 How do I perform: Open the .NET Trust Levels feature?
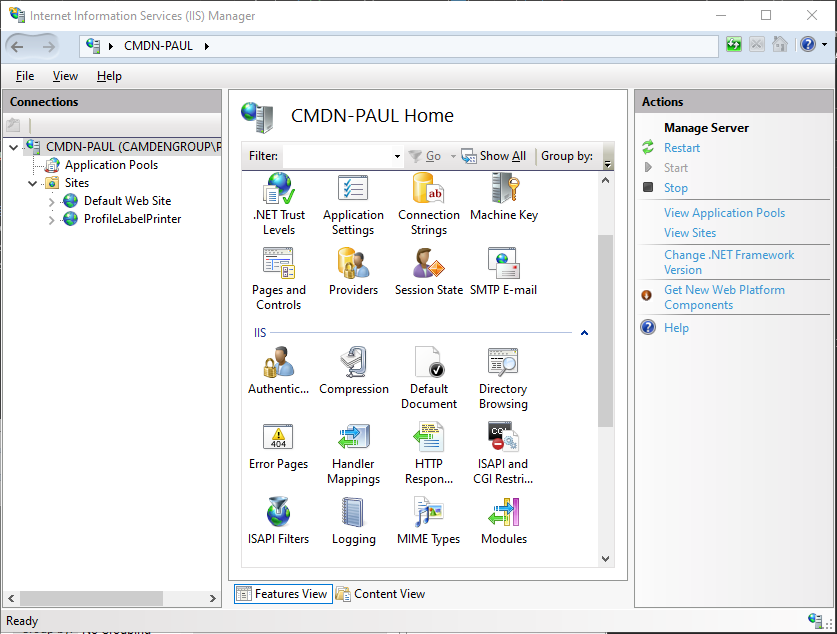(x=279, y=204)
